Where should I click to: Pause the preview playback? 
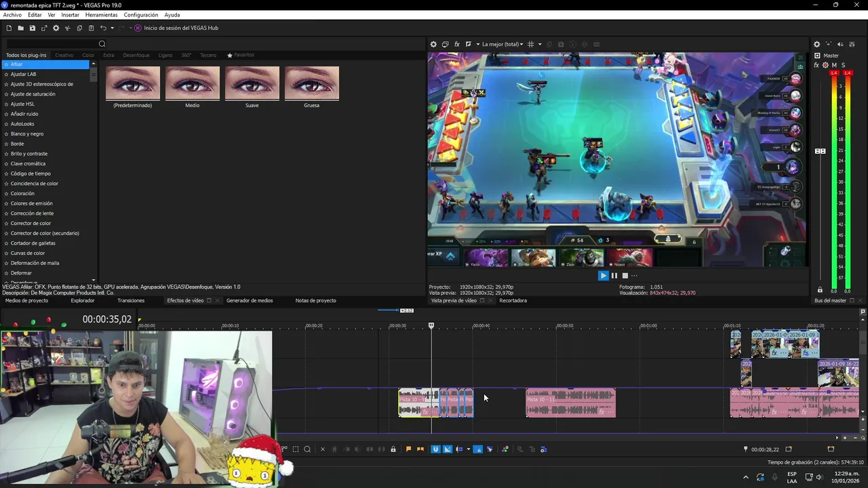(x=614, y=275)
